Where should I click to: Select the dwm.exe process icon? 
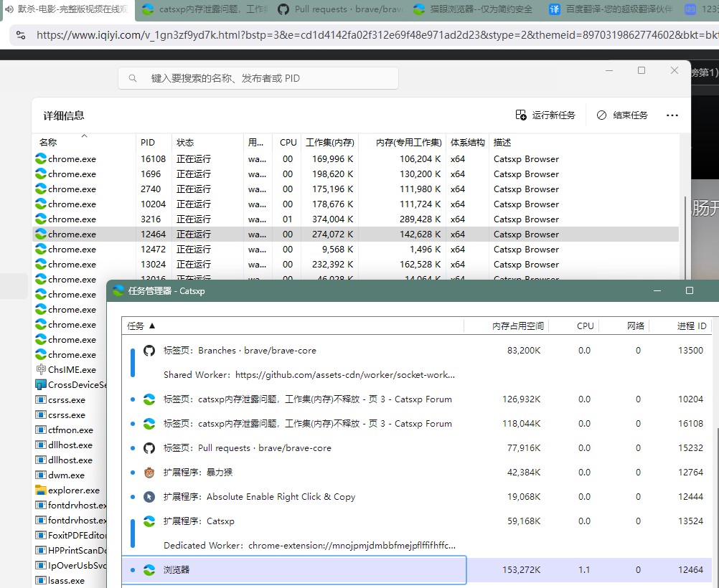41,475
